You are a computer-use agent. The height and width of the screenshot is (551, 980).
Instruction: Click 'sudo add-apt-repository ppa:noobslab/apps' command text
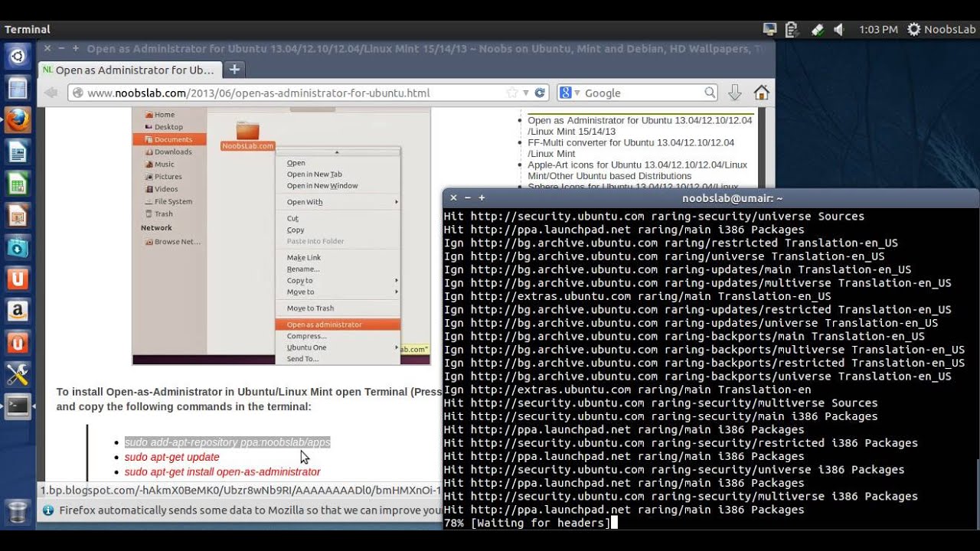pyautogui.click(x=227, y=442)
